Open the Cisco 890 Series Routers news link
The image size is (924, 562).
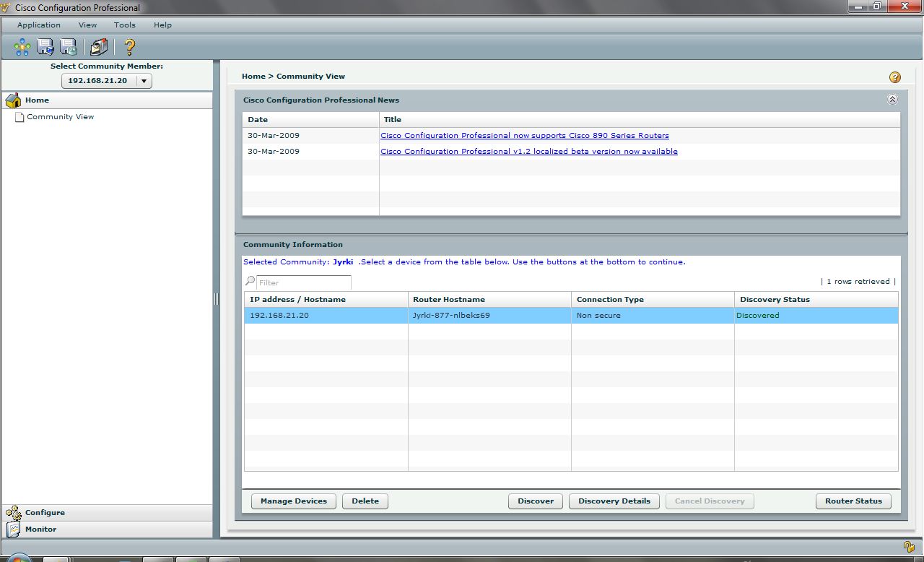pos(525,136)
